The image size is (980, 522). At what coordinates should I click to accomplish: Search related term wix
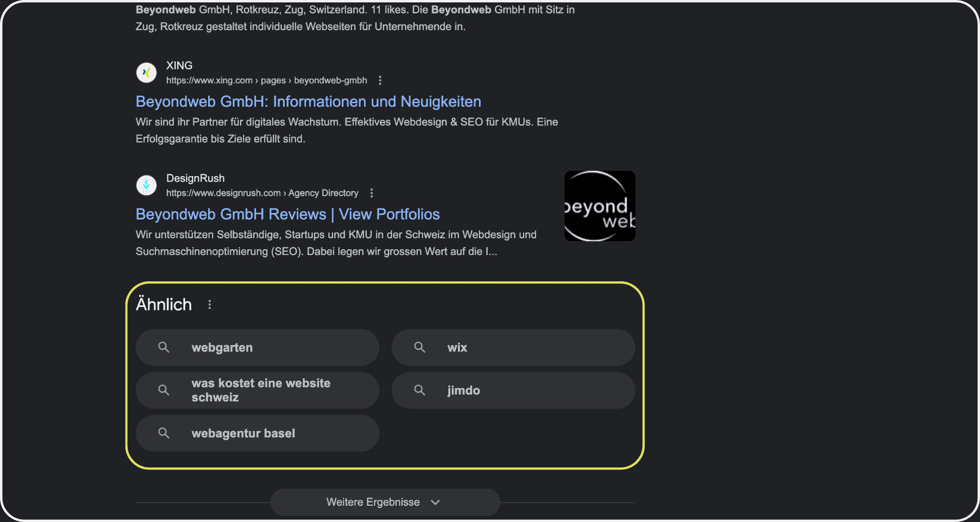pyautogui.click(x=513, y=347)
